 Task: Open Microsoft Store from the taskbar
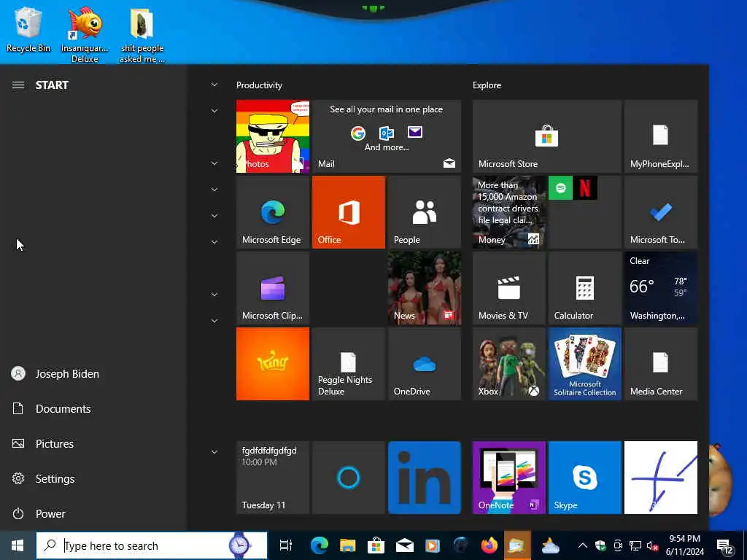pyautogui.click(x=376, y=545)
